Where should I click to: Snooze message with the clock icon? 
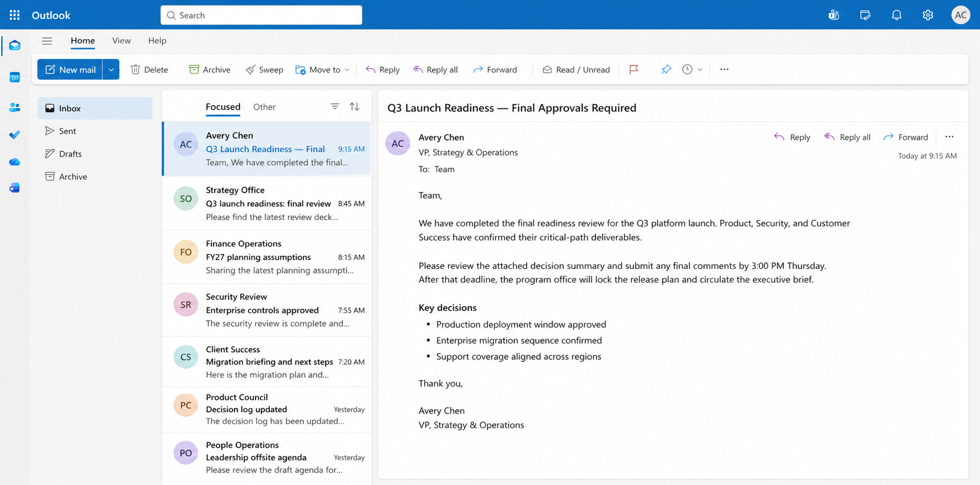(x=687, y=69)
